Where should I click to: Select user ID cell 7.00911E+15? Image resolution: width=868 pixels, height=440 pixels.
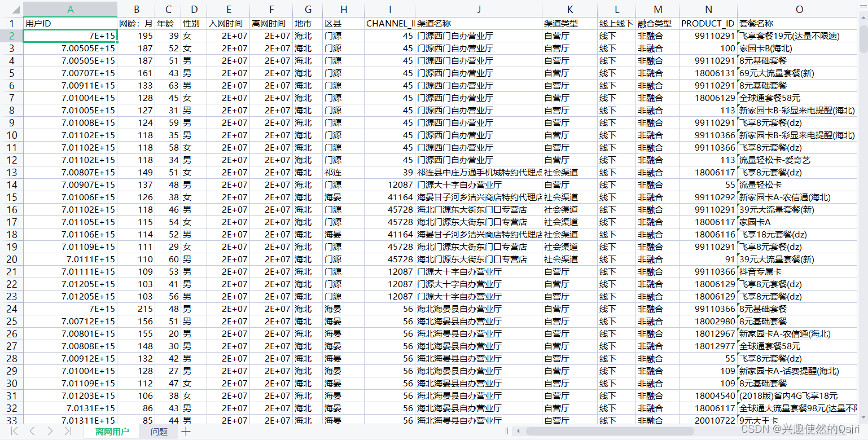71,86
